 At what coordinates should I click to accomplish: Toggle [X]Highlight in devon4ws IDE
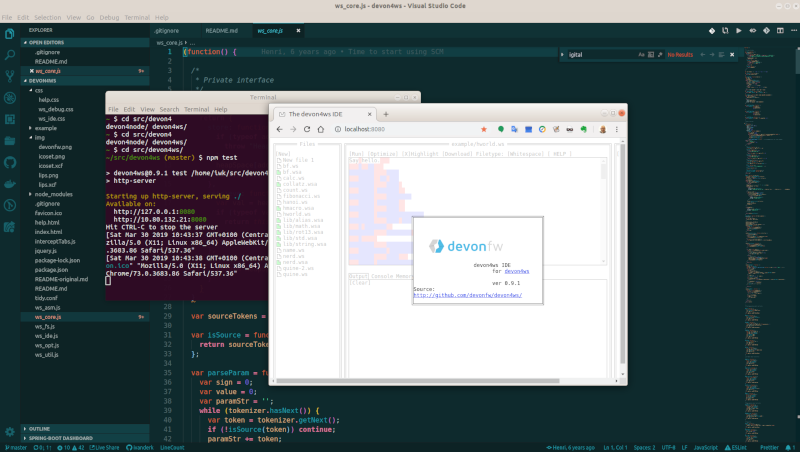420,154
